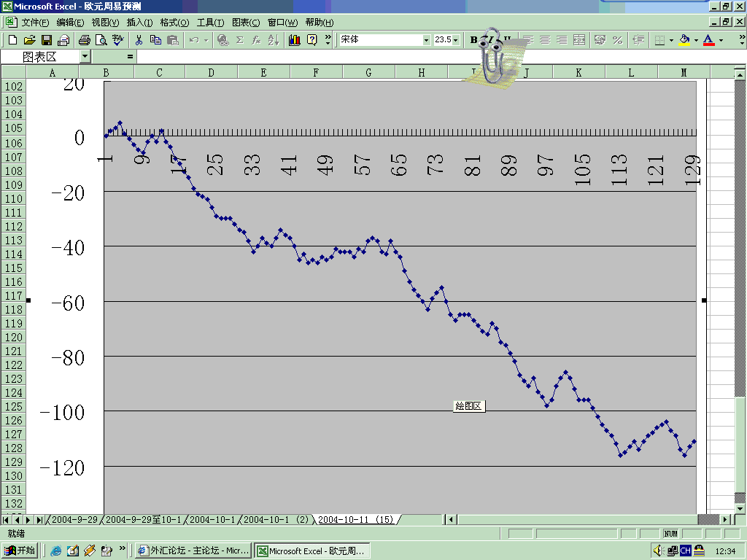Open the Print Preview tool

click(x=101, y=40)
